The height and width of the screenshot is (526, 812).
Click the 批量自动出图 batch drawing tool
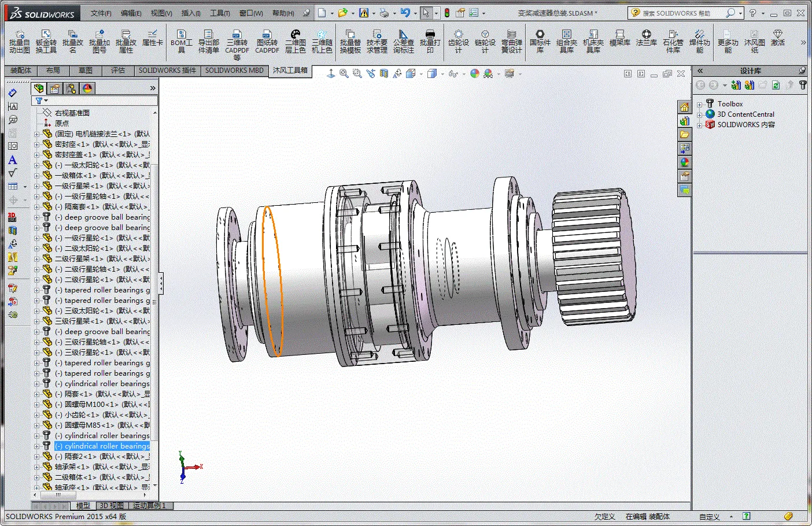coord(19,42)
